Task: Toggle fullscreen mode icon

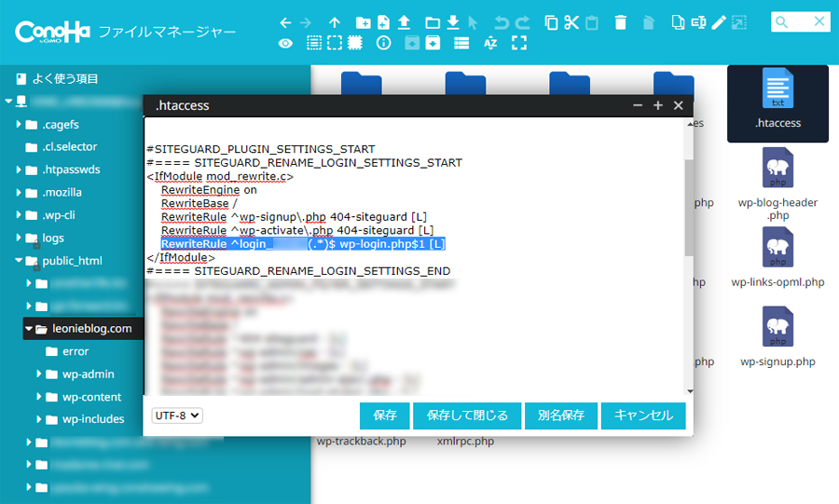Action: (519, 43)
